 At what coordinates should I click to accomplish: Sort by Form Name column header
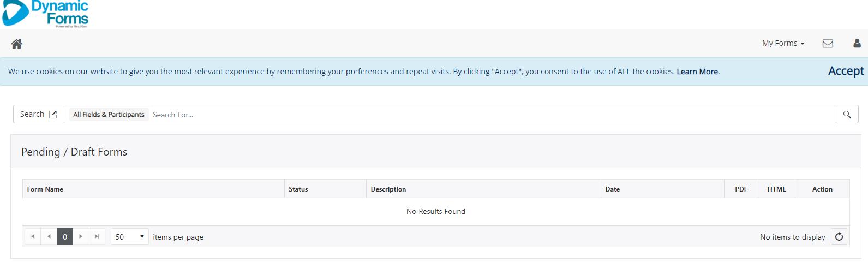[45, 189]
